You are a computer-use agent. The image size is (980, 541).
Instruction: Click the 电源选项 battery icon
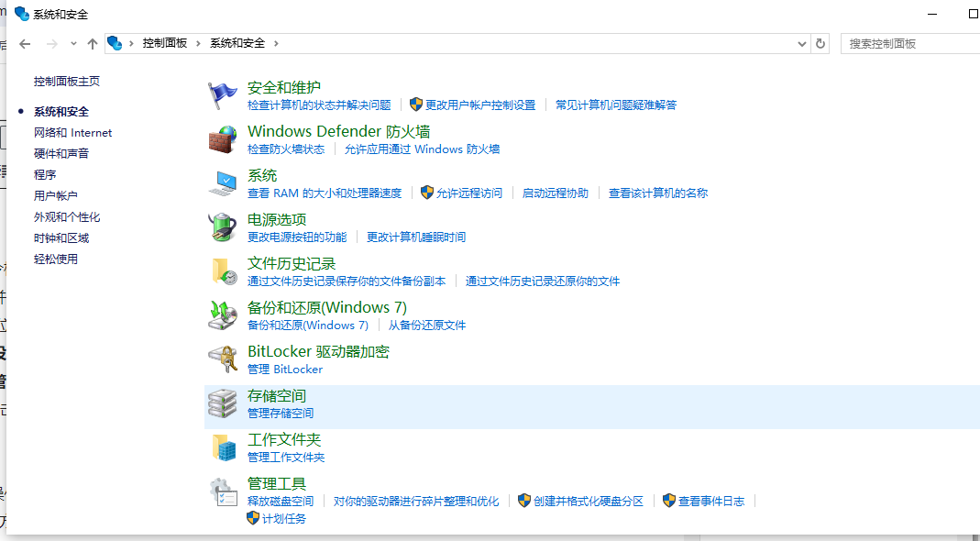point(222,226)
